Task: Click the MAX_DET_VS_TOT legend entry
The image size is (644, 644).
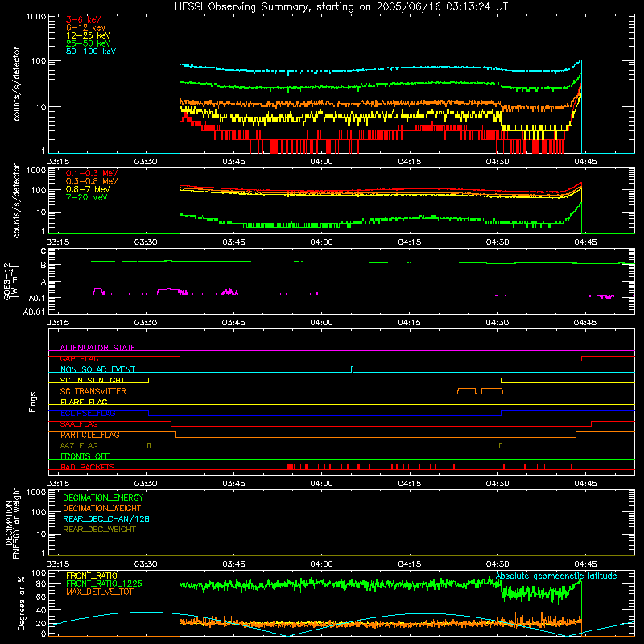Action: pyautogui.click(x=99, y=592)
